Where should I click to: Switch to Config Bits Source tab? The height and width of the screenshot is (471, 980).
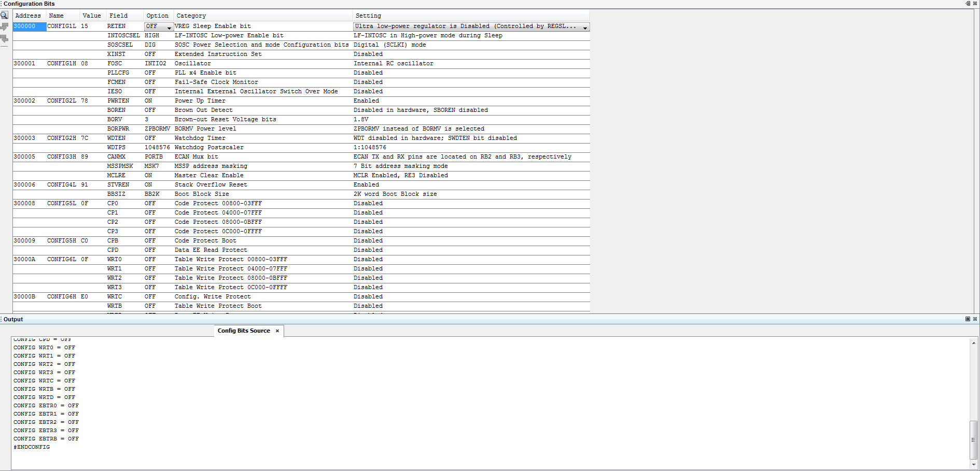tap(244, 331)
